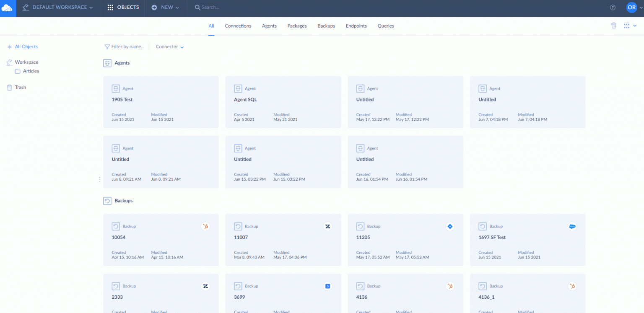Click the Jira icon on backup 11205
This screenshot has width=644, height=313.
click(450, 226)
